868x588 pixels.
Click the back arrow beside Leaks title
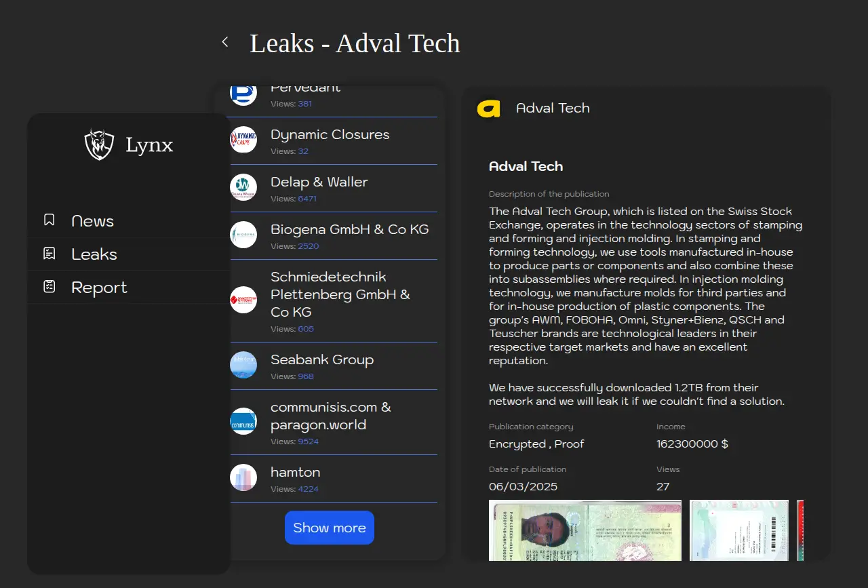coord(225,42)
